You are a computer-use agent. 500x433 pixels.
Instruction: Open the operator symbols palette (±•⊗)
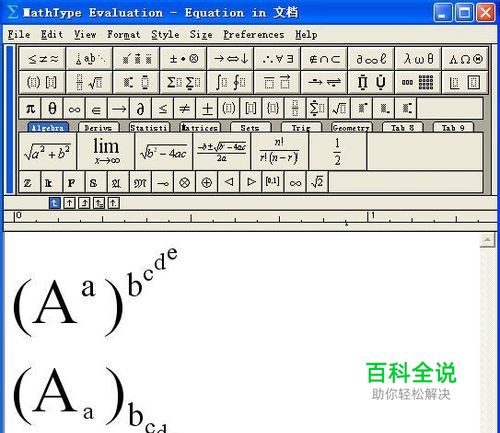pos(183,59)
